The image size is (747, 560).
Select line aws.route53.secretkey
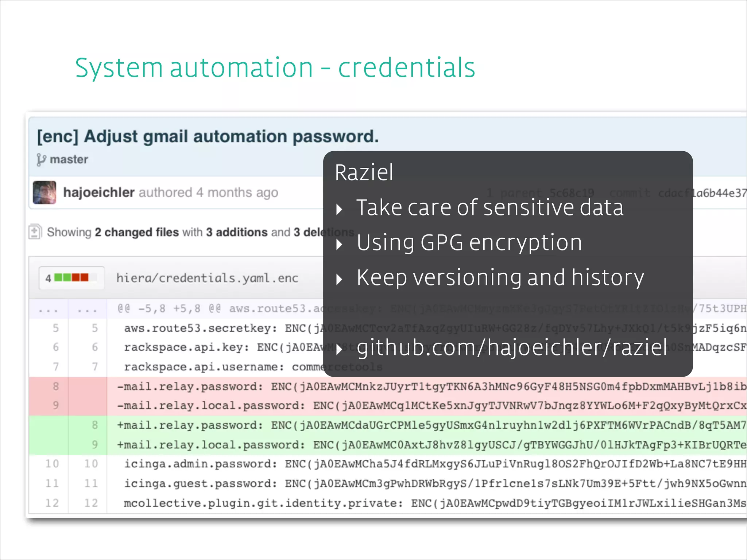[x=427, y=328]
